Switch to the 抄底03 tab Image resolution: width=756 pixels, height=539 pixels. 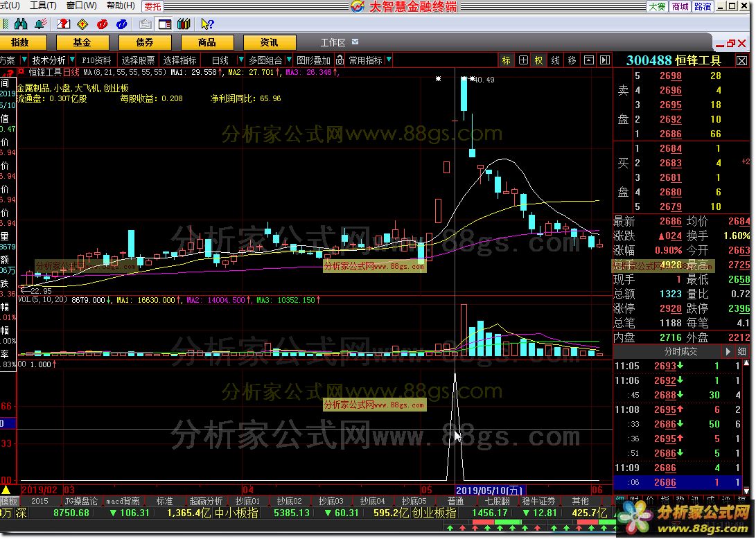click(331, 501)
